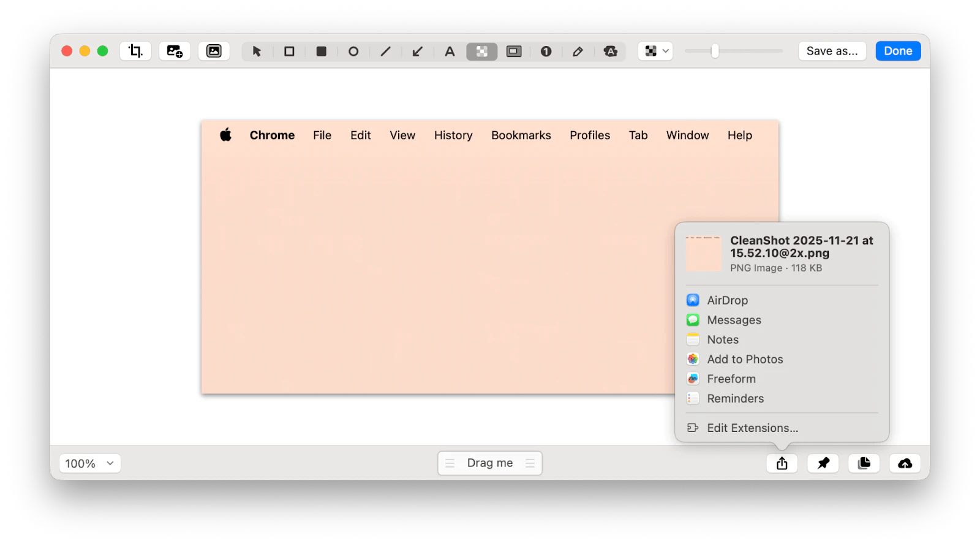Select the pencil drawing tool

pyautogui.click(x=578, y=51)
